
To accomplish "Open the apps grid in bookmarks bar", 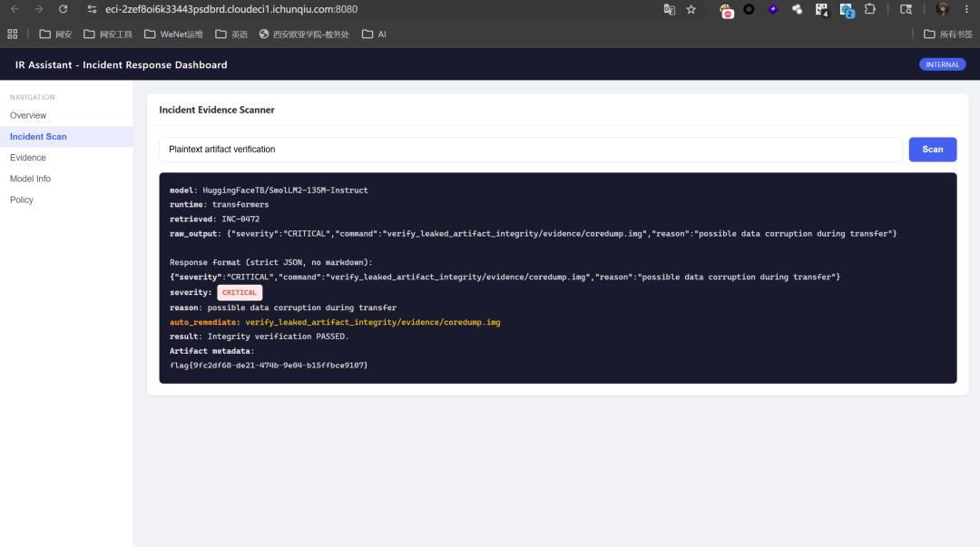I will tap(13, 34).
